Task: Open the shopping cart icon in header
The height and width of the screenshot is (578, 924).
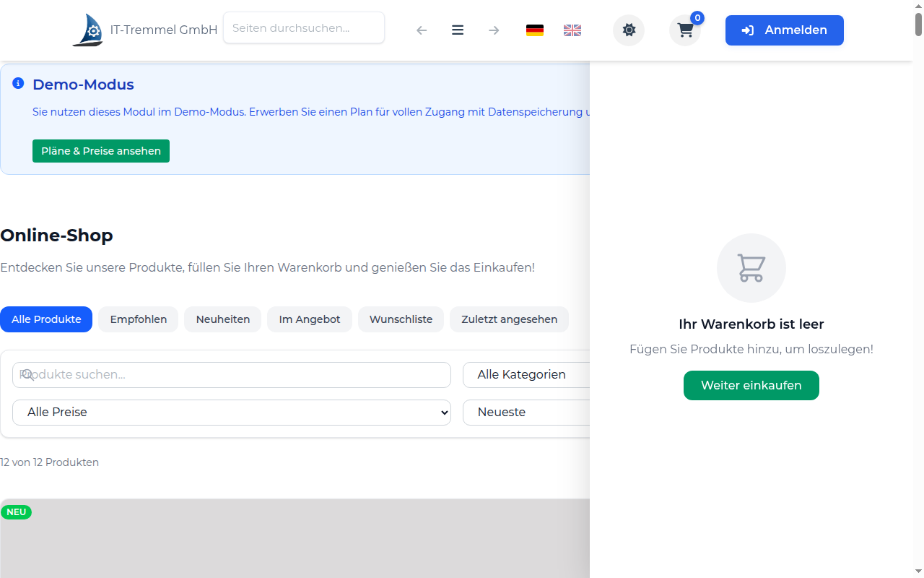Action: tap(685, 30)
